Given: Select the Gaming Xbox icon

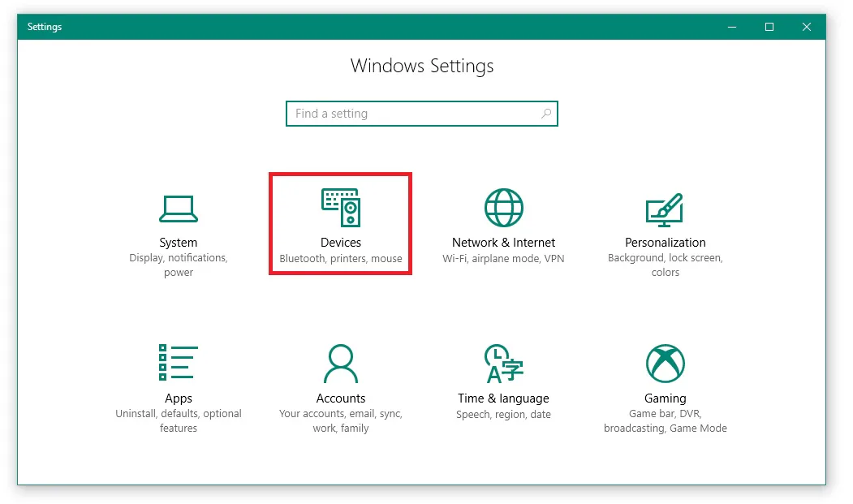Looking at the screenshot, I should 666,363.
